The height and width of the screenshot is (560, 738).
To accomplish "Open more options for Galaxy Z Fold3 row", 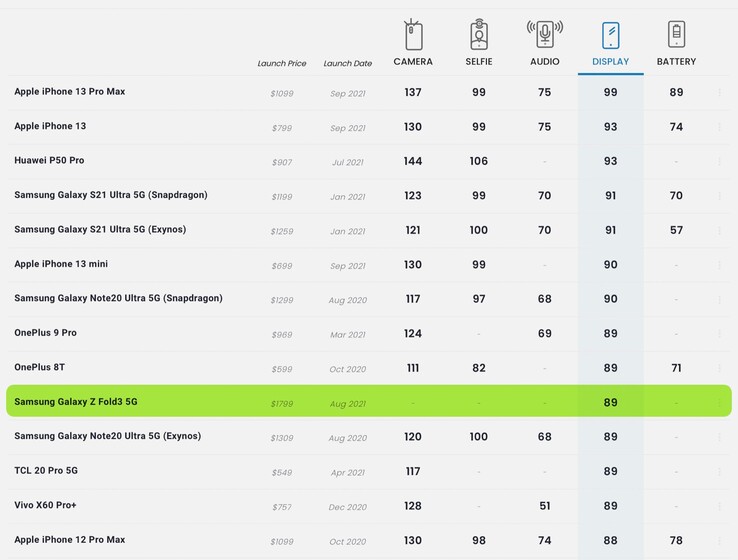I will [719, 403].
